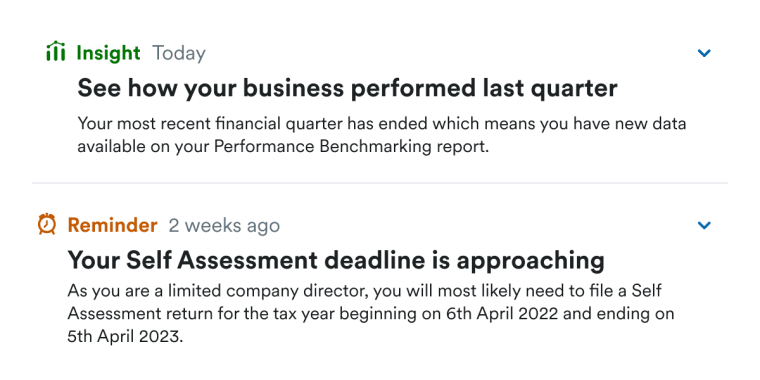Click the '2 weeks ago' timestamp
Screen dimensions: 760x380
point(224,225)
